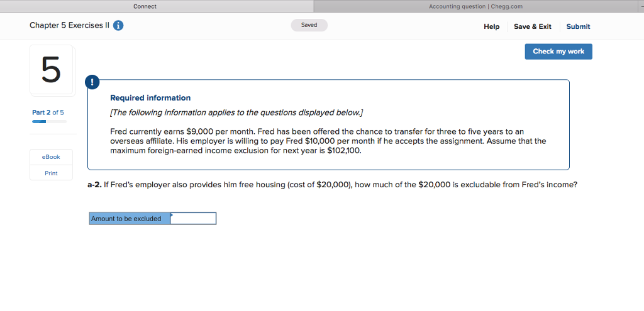This screenshot has height=311, width=644.
Task: Click the Chapter 5 Exercises II title
Action: (69, 26)
